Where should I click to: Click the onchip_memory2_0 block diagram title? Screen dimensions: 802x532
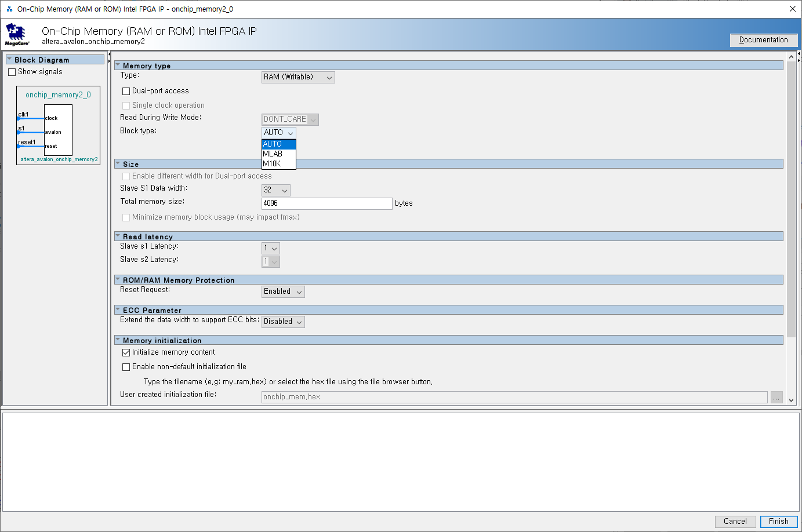(58, 95)
